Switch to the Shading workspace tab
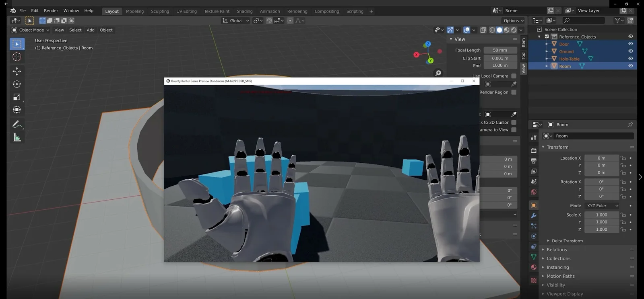This screenshot has height=299, width=644. 244,11
